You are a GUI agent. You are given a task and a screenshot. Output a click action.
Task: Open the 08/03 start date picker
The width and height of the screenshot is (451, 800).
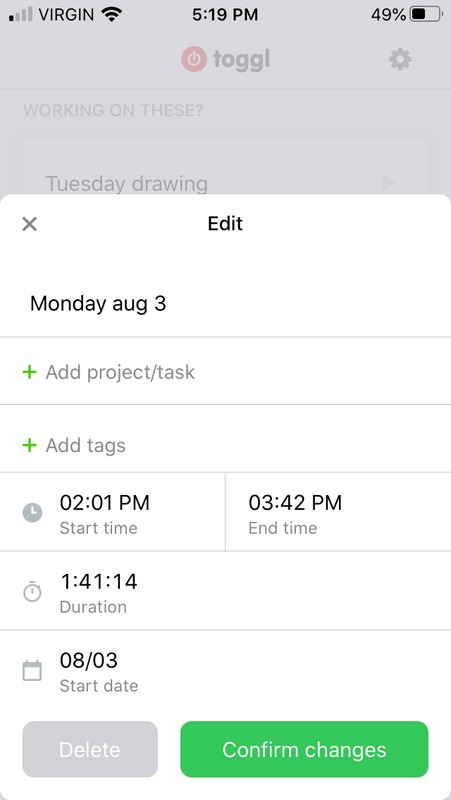coord(226,670)
